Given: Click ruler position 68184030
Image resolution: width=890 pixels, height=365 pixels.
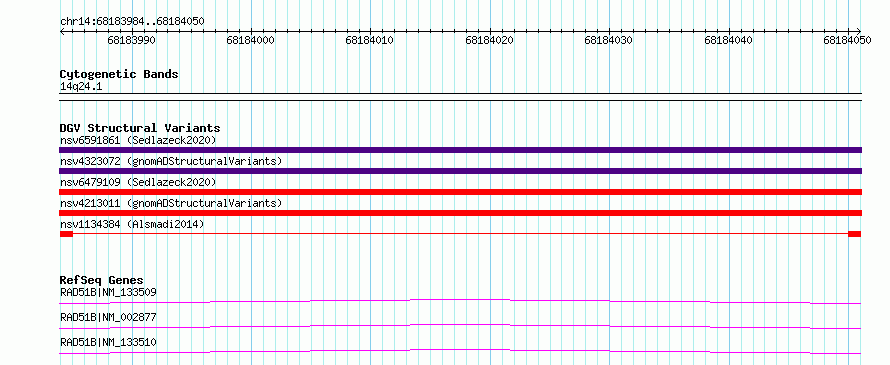Looking at the screenshot, I should (x=608, y=40).
